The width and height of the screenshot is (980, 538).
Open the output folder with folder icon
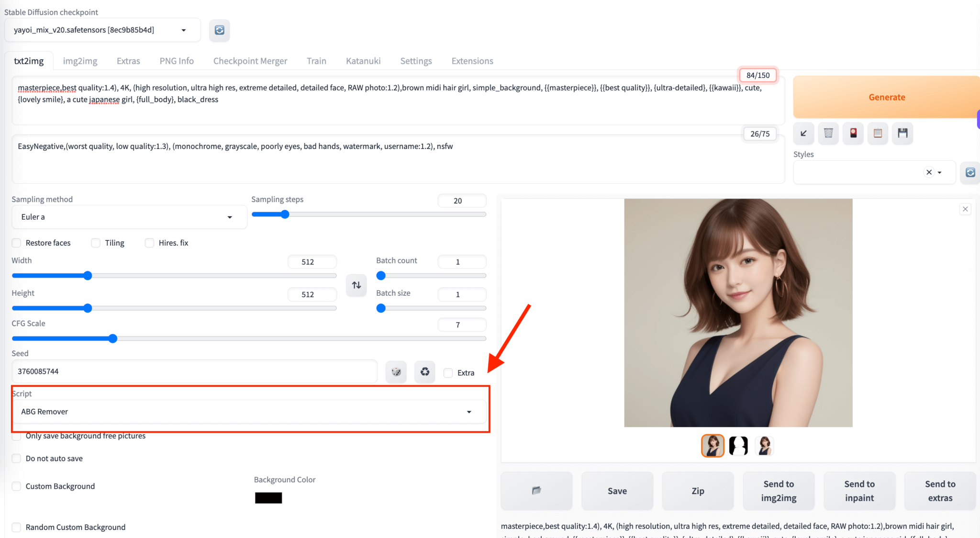tap(536, 491)
